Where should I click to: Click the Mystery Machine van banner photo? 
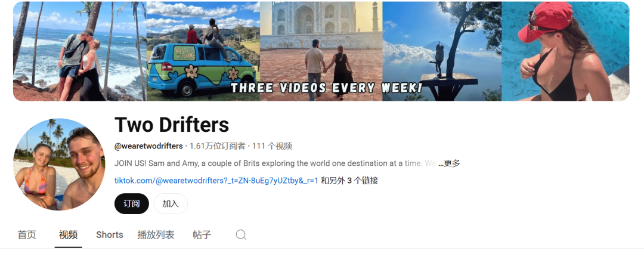[203, 51]
